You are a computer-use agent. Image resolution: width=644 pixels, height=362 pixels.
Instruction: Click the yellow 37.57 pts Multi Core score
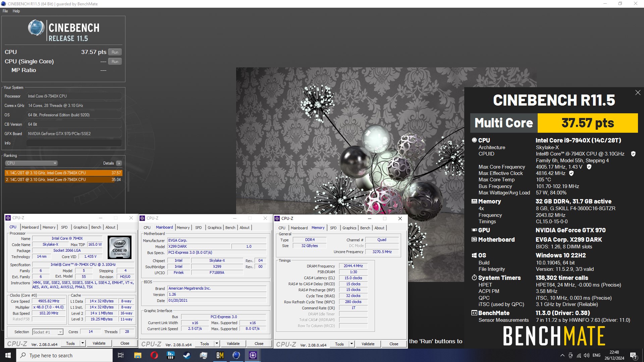click(588, 123)
